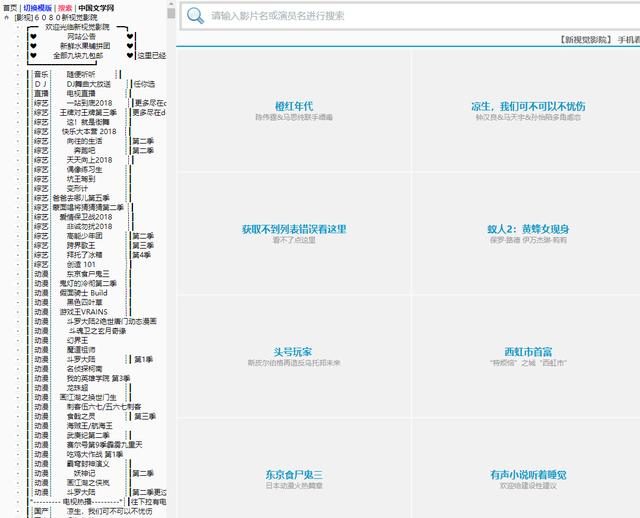Open the 首页 home link
The width and height of the screenshot is (640, 518).
[x=10, y=8]
